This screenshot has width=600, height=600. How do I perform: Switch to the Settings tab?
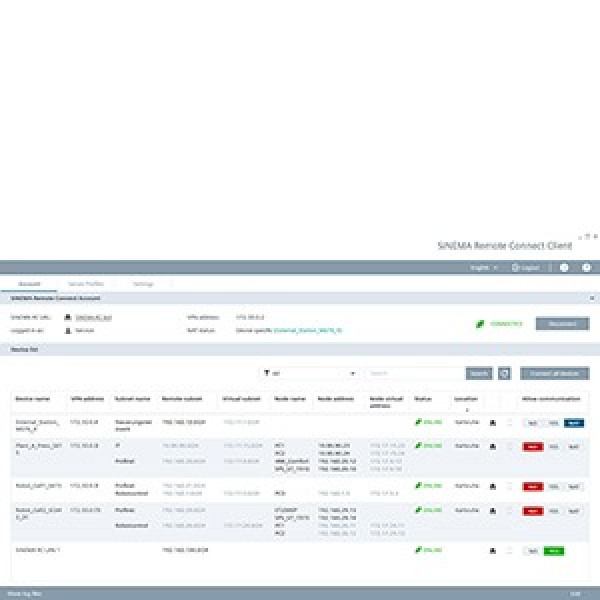coord(143,284)
